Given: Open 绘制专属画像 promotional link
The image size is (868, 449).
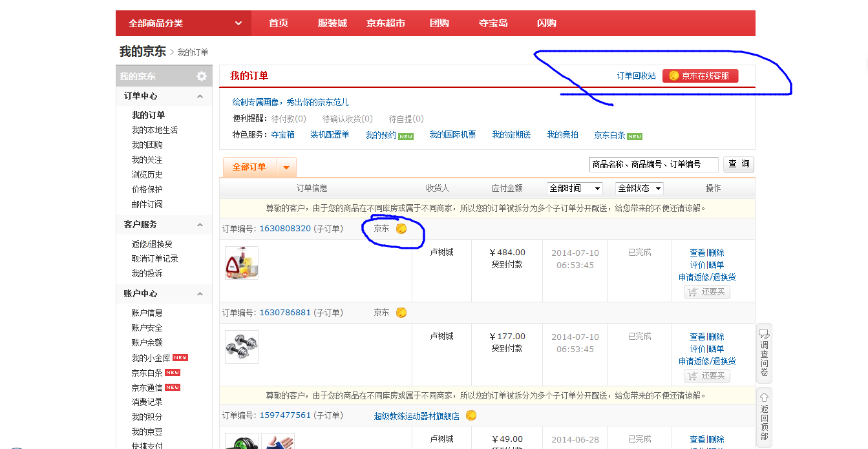Looking at the screenshot, I should [x=291, y=102].
